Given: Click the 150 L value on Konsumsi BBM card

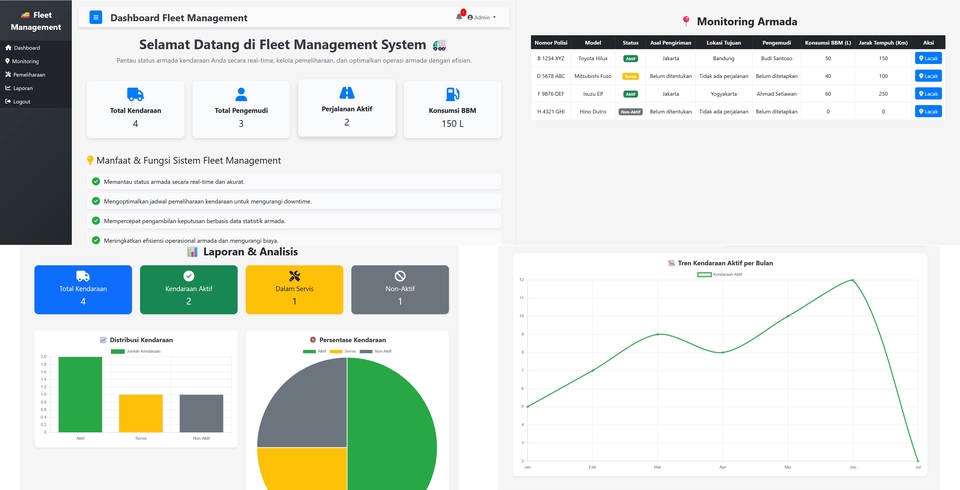Looking at the screenshot, I should [452, 124].
